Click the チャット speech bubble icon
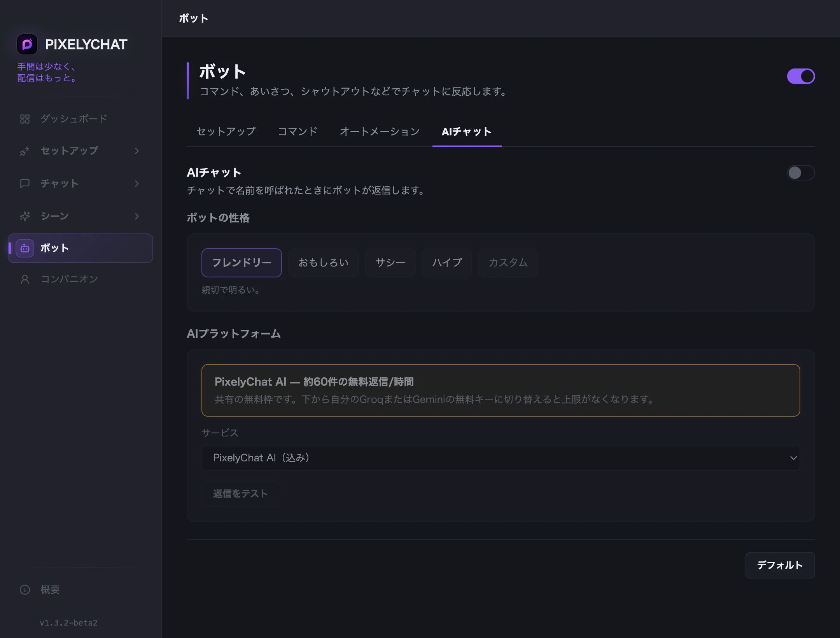The image size is (840, 638). tap(25, 184)
